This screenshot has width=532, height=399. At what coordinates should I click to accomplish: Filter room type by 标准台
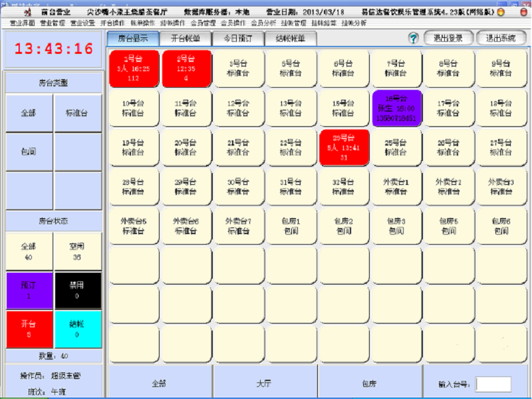(x=78, y=113)
